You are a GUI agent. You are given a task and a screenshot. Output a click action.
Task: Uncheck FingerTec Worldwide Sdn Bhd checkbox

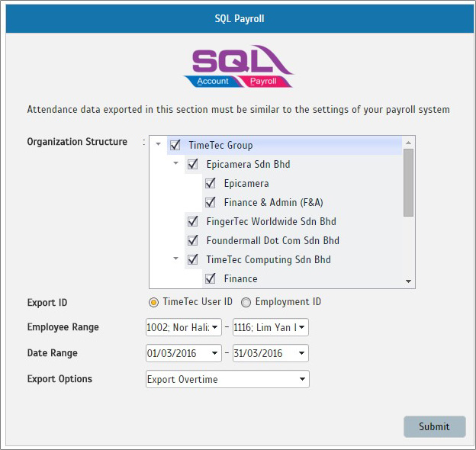[x=193, y=221]
